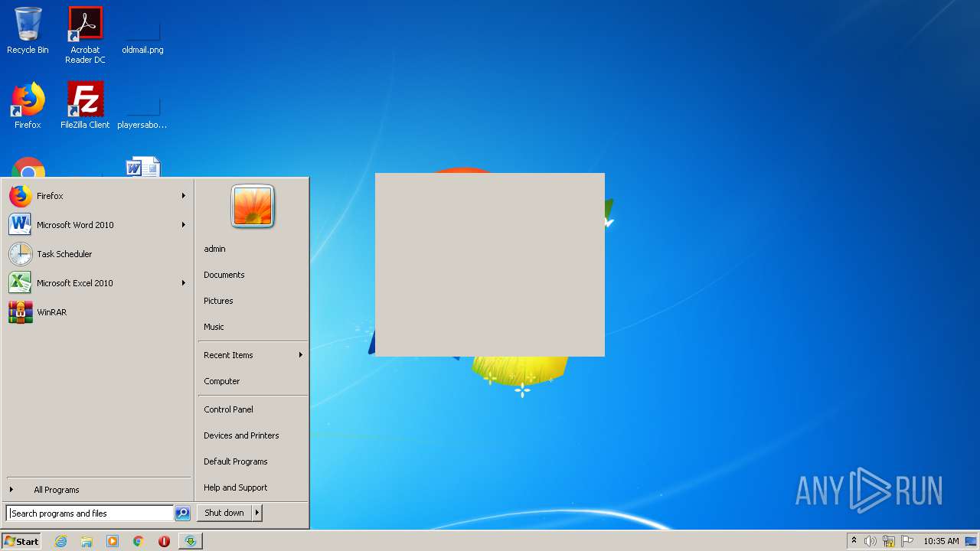This screenshot has width=980, height=551.
Task: Expand the Firefox jump list arrow
Action: tap(184, 196)
